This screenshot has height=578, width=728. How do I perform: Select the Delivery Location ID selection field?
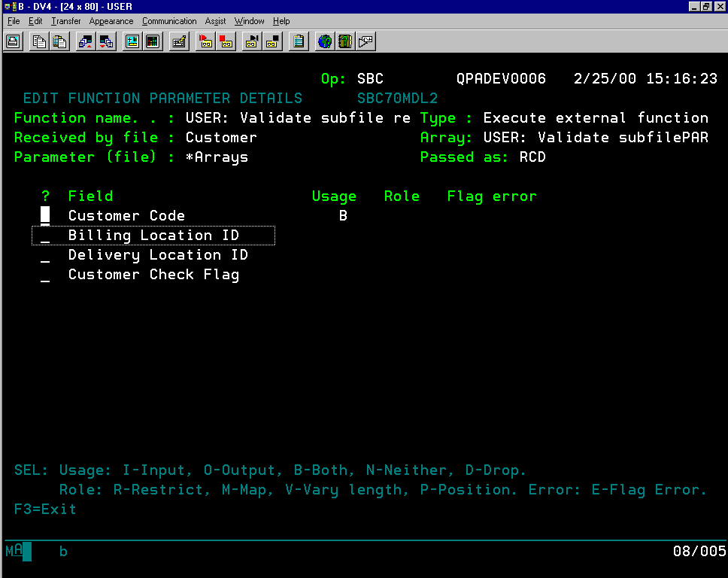click(45, 255)
